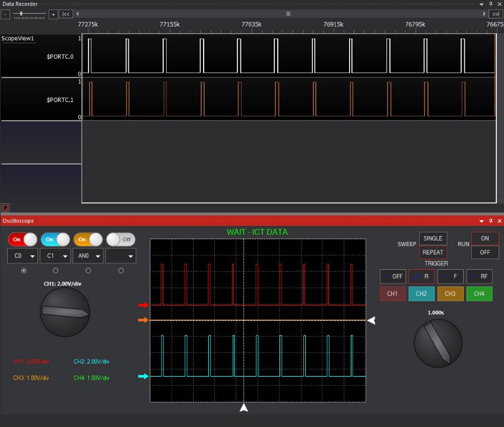Close the Data Recorder panel
The height and width of the screenshot is (427, 504).
500,4
